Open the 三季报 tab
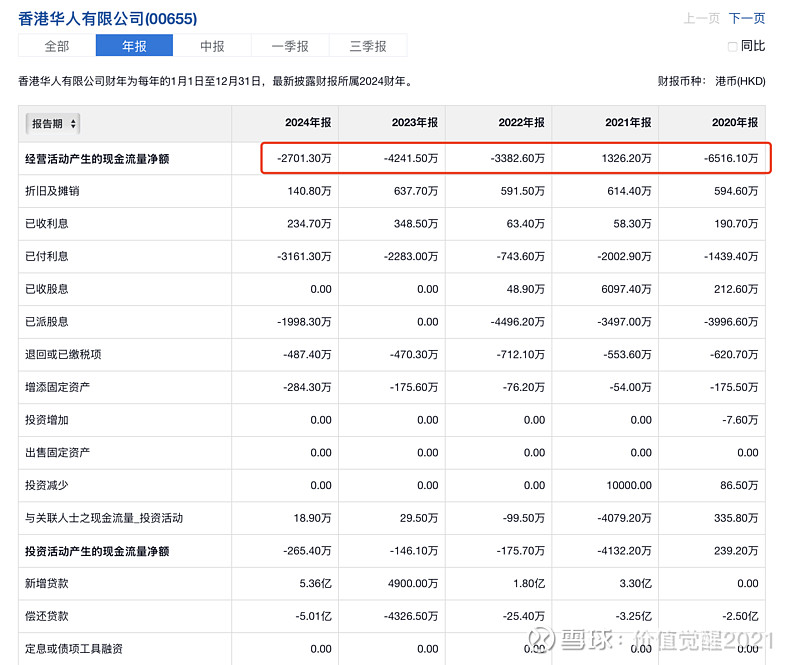 tap(368, 46)
